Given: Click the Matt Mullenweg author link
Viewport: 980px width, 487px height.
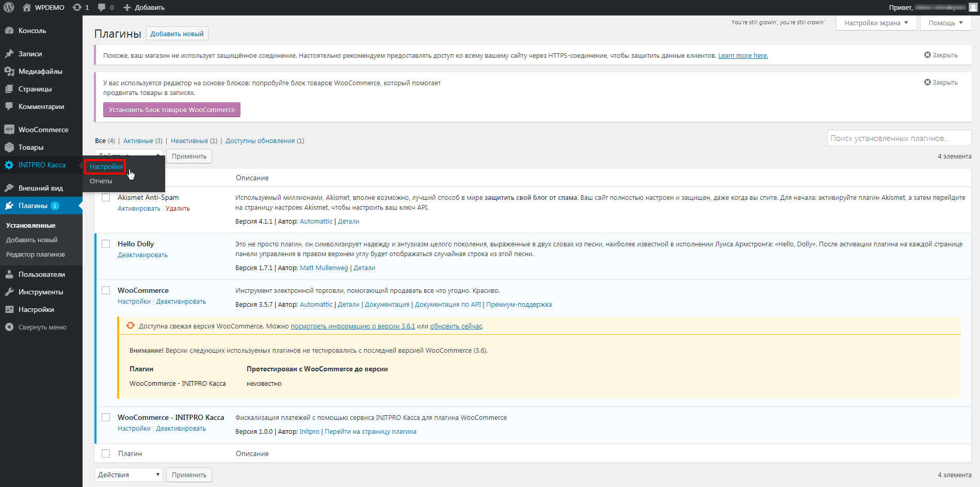Looking at the screenshot, I should 324,268.
